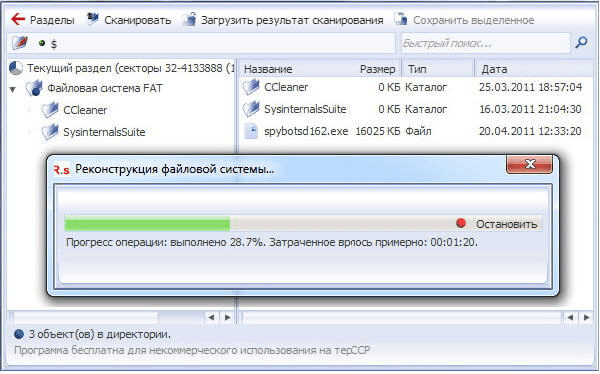Click the path bar drive icon
Image resolution: width=600 pixels, height=374 pixels.
20,43
